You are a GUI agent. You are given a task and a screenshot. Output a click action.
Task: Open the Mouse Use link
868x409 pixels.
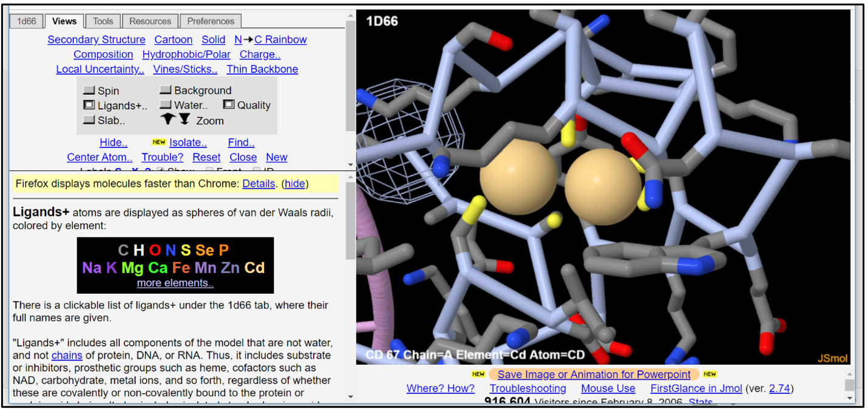pos(608,388)
